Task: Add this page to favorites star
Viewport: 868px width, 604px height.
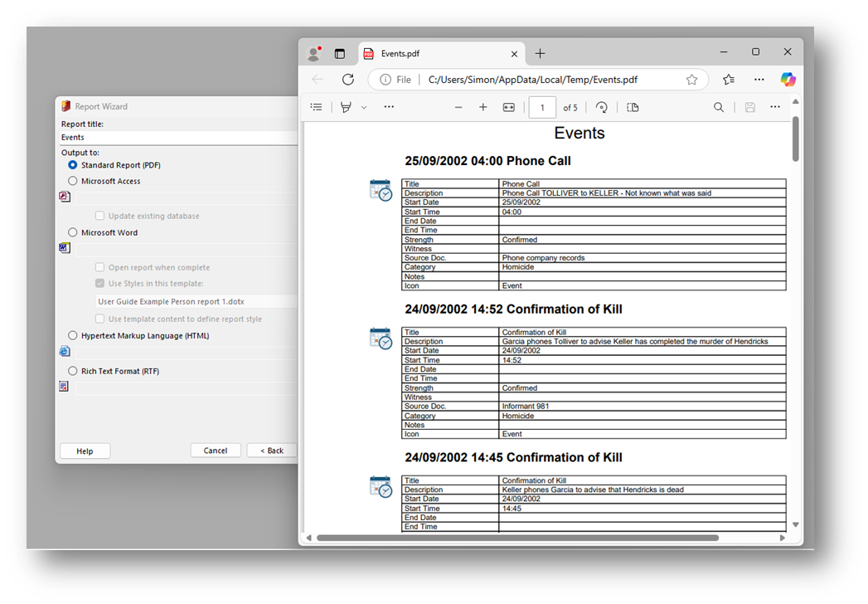Action: point(691,80)
